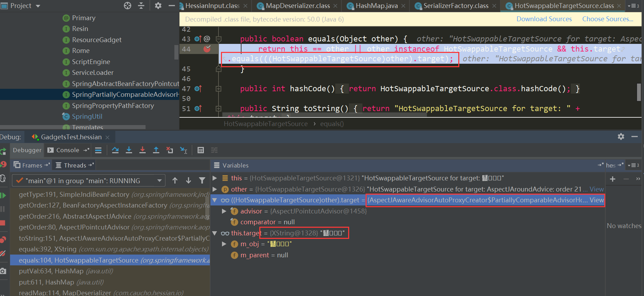The height and width of the screenshot is (296, 644).
Task: Click the Download Sources link
Action: (544, 19)
